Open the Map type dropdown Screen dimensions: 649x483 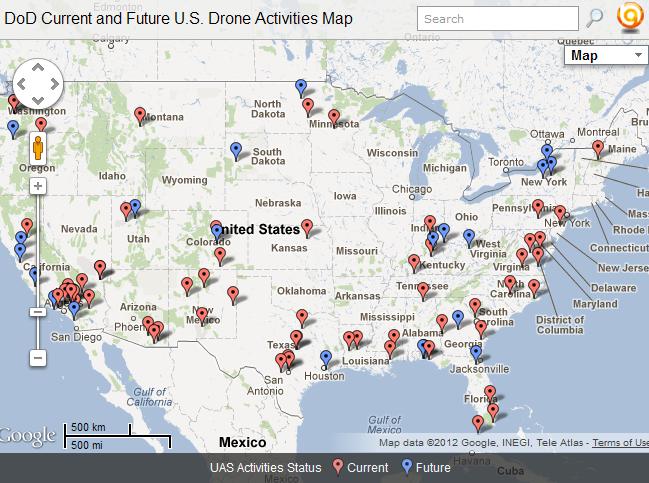(606, 55)
